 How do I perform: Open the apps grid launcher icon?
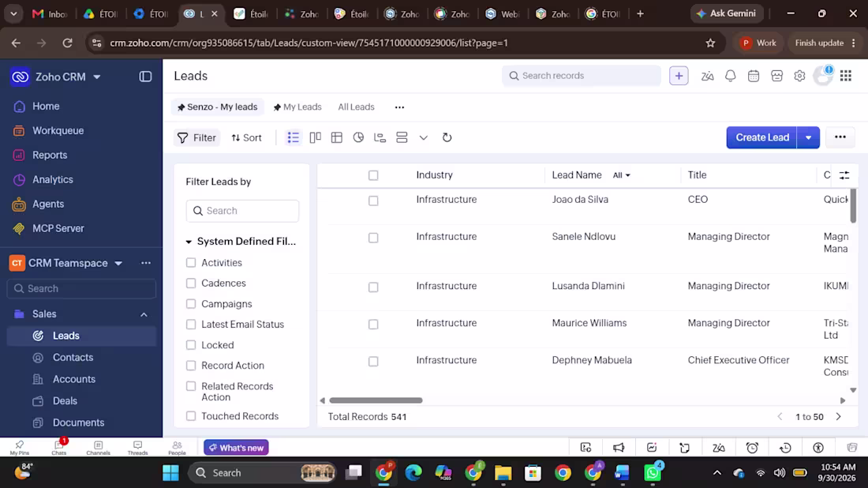[845, 76]
